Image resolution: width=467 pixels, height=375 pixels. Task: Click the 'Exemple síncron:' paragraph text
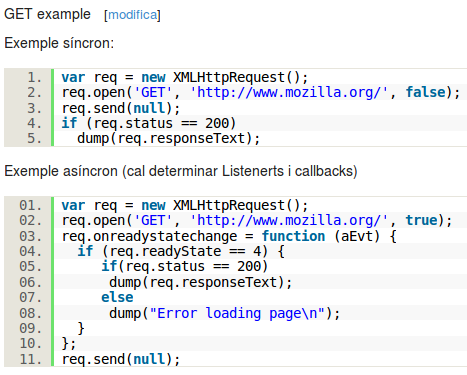click(x=59, y=43)
